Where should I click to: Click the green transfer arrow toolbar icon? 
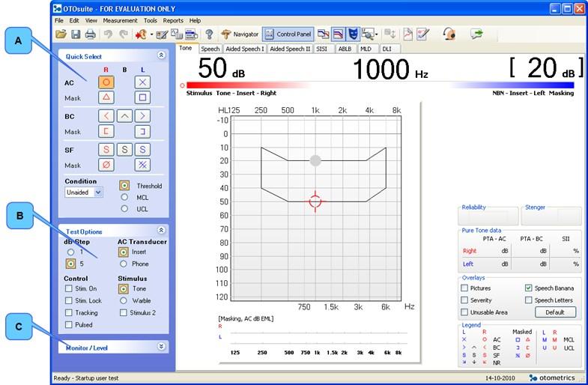click(476, 34)
